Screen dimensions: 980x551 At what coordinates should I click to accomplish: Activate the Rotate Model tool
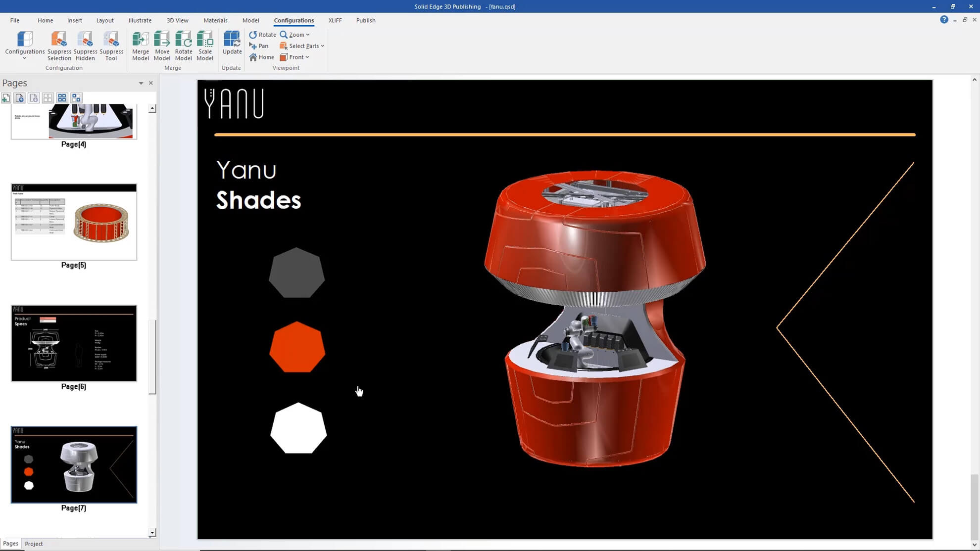pos(184,46)
